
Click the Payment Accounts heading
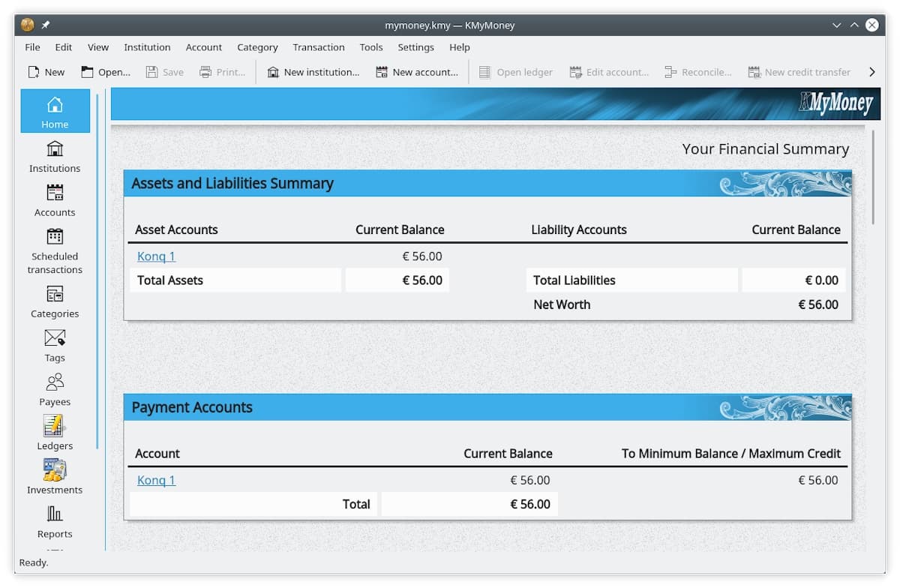[192, 407]
